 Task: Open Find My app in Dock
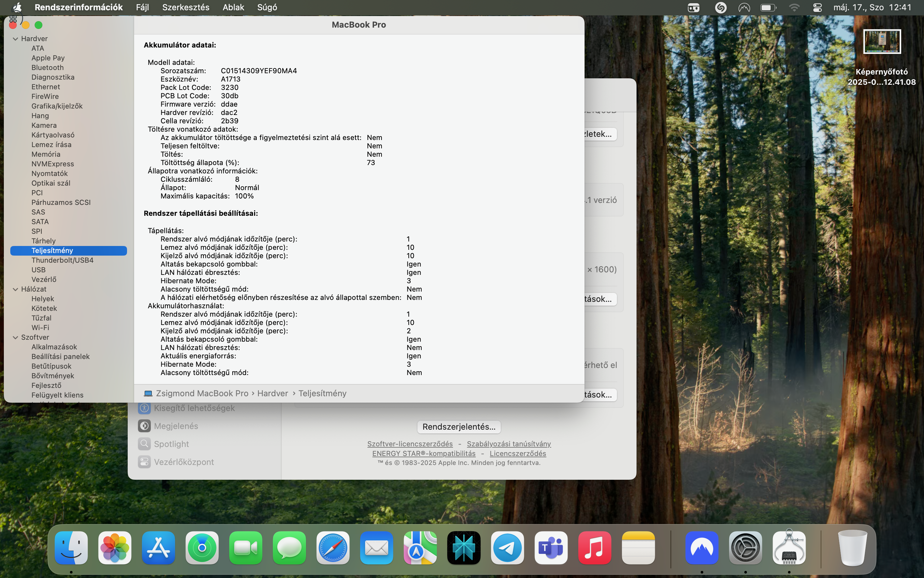click(x=202, y=548)
